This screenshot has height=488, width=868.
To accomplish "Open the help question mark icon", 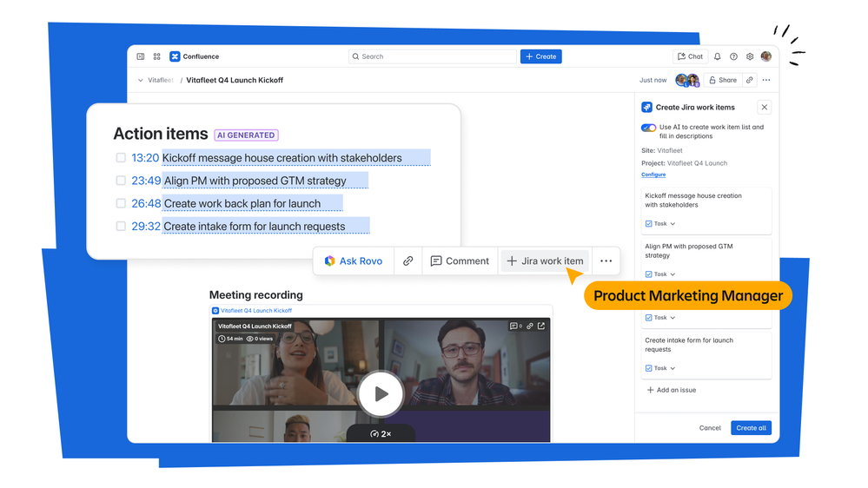I will pos(733,56).
